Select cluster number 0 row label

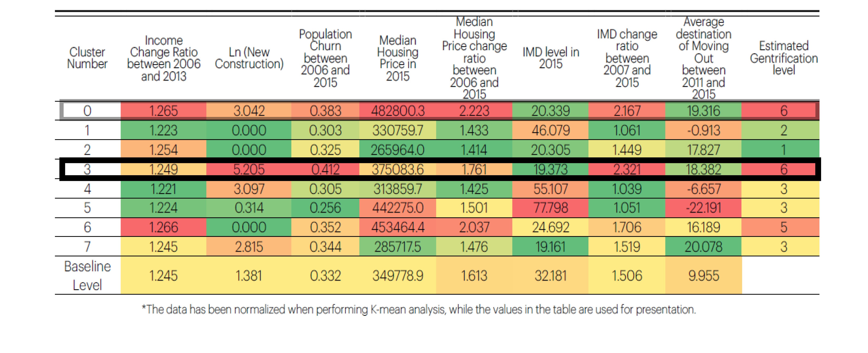[87, 111]
